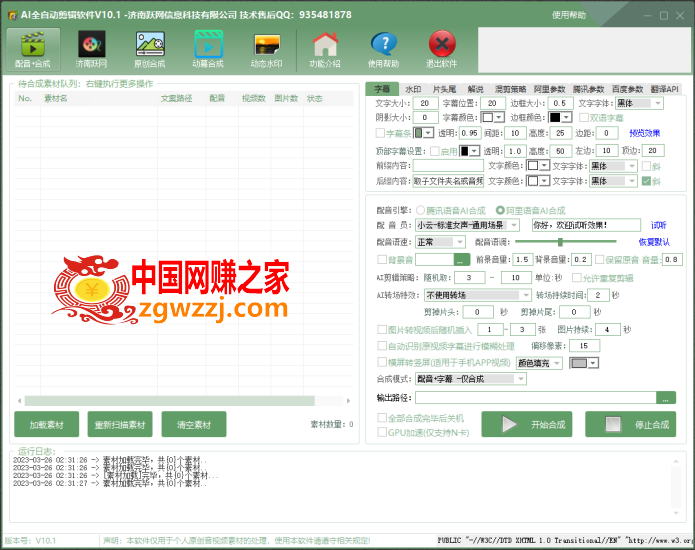Open the 使用帮助 question mark icon

click(x=383, y=49)
